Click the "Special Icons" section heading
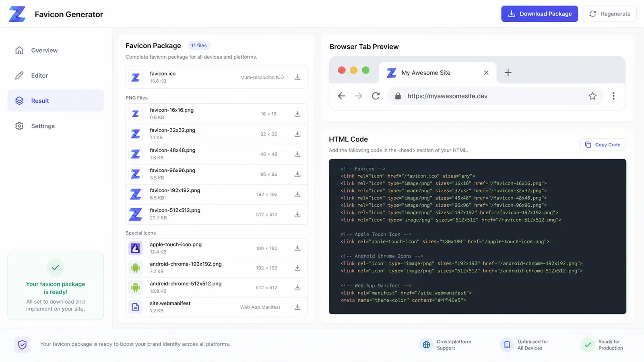 click(140, 233)
